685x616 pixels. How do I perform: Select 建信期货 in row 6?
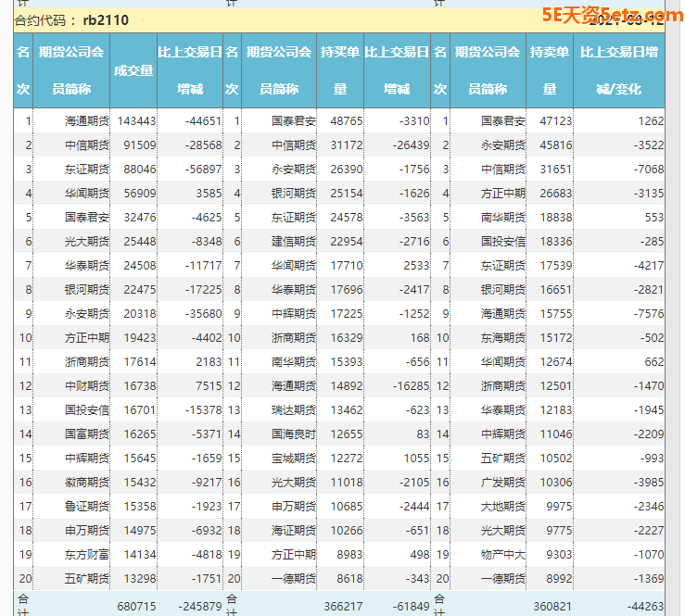(x=294, y=241)
